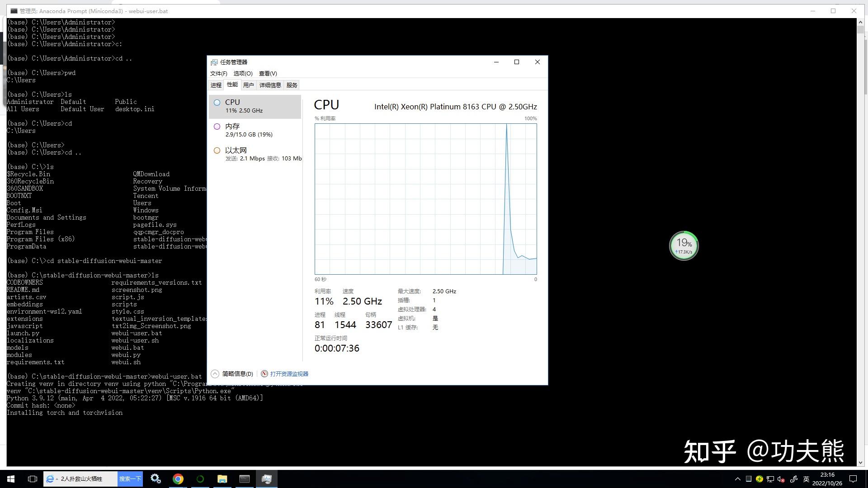Click the 最大速度 2.50 GHz value
Screen dimensions: 868x488
444,291
